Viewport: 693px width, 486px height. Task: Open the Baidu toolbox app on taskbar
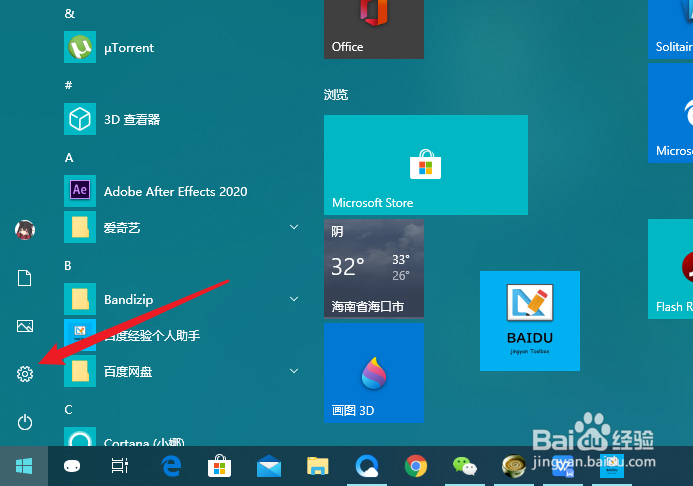point(612,466)
